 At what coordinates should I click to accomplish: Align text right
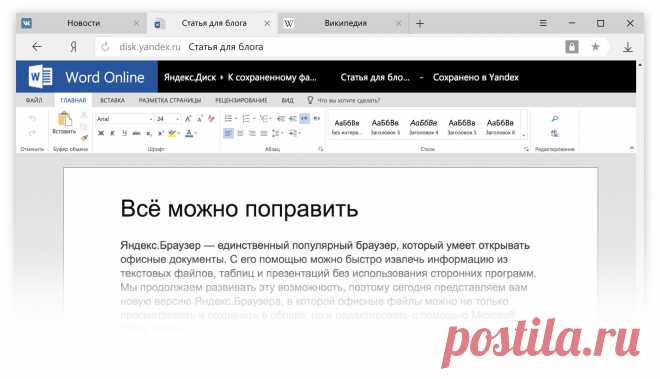[252, 133]
